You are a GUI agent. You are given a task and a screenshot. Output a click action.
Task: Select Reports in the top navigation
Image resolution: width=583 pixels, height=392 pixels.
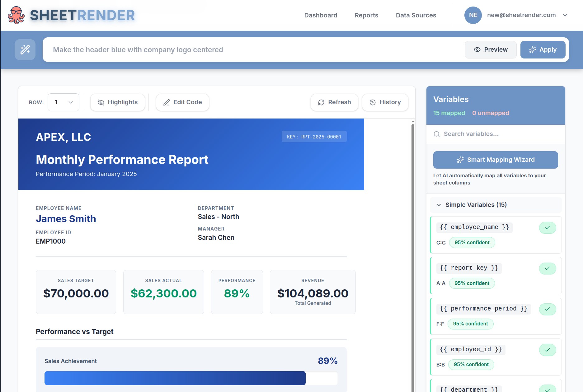[x=366, y=15]
